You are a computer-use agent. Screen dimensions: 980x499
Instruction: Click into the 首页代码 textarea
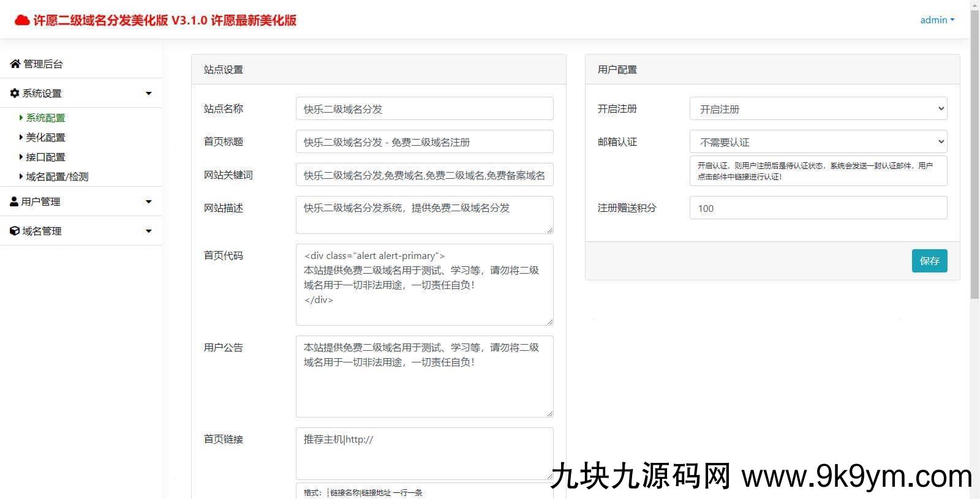coord(424,285)
